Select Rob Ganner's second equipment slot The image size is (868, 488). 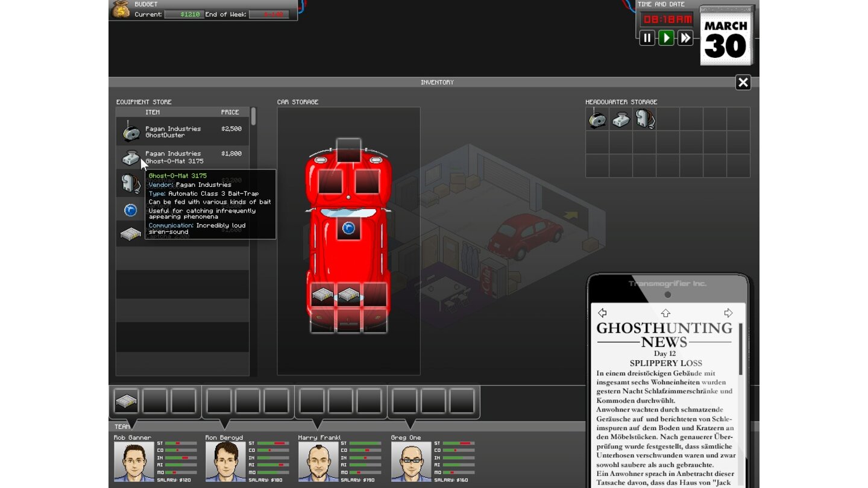pos(155,401)
